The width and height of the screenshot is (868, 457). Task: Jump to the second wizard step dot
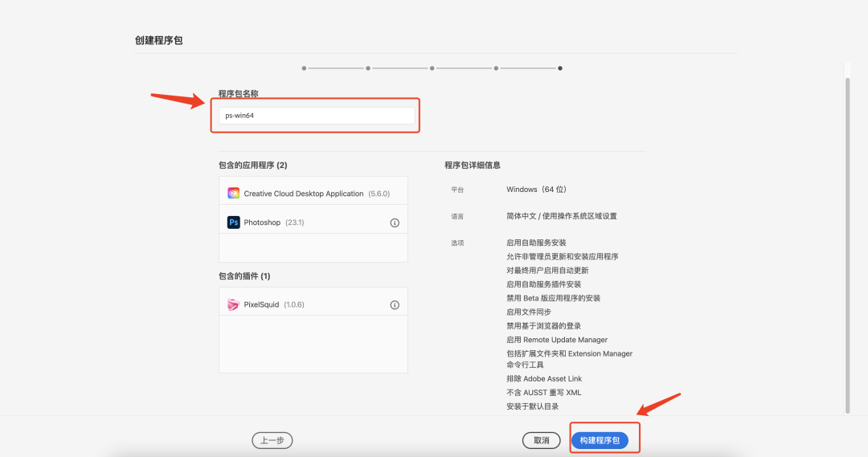click(368, 68)
